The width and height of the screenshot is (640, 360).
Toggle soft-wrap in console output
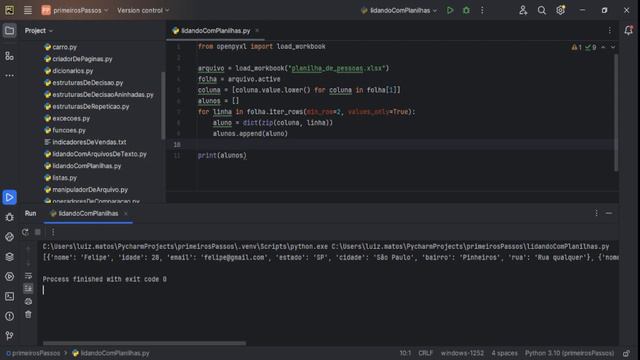pyautogui.click(x=28, y=276)
